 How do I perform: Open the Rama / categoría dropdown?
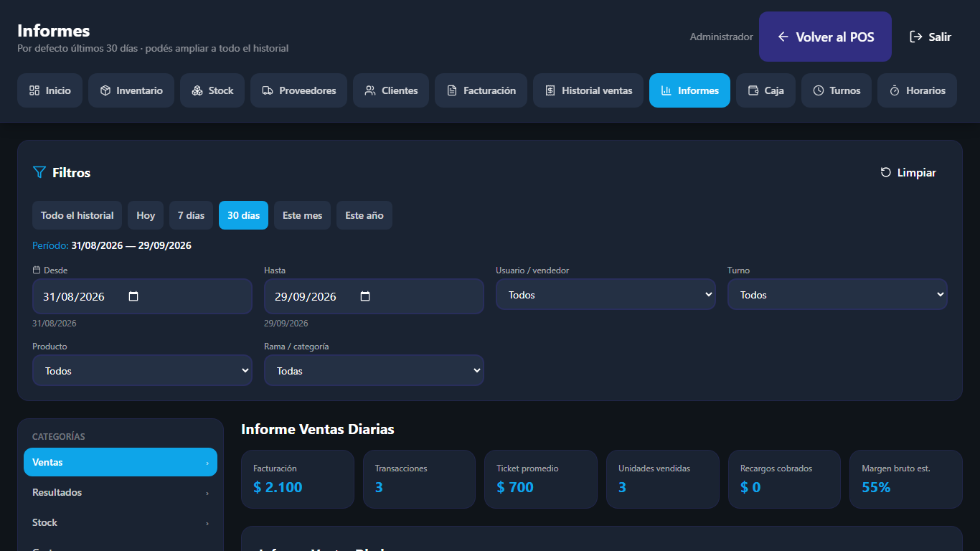click(x=374, y=371)
